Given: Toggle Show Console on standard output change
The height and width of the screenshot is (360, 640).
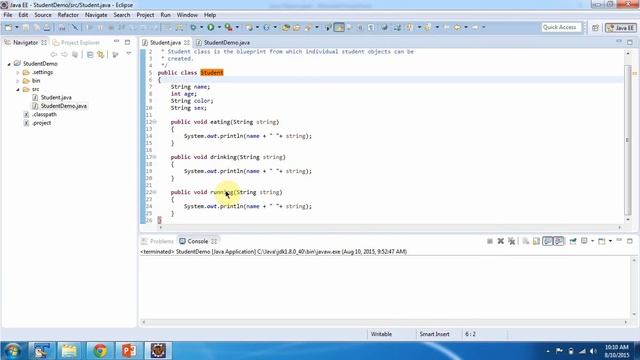Looking at the screenshot, I should tap(547, 241).
